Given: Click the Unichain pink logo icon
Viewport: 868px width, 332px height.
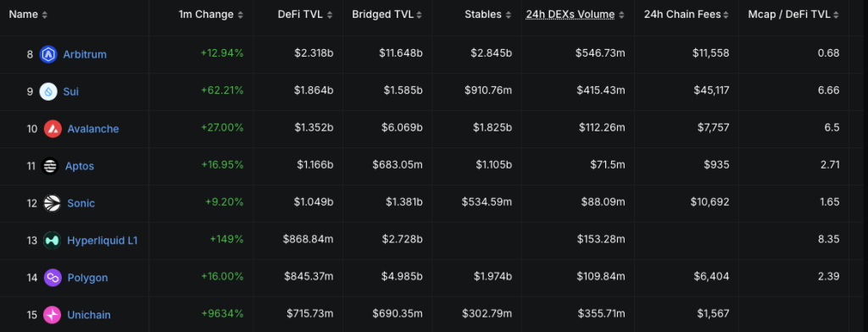Looking at the screenshot, I should click(x=53, y=314).
